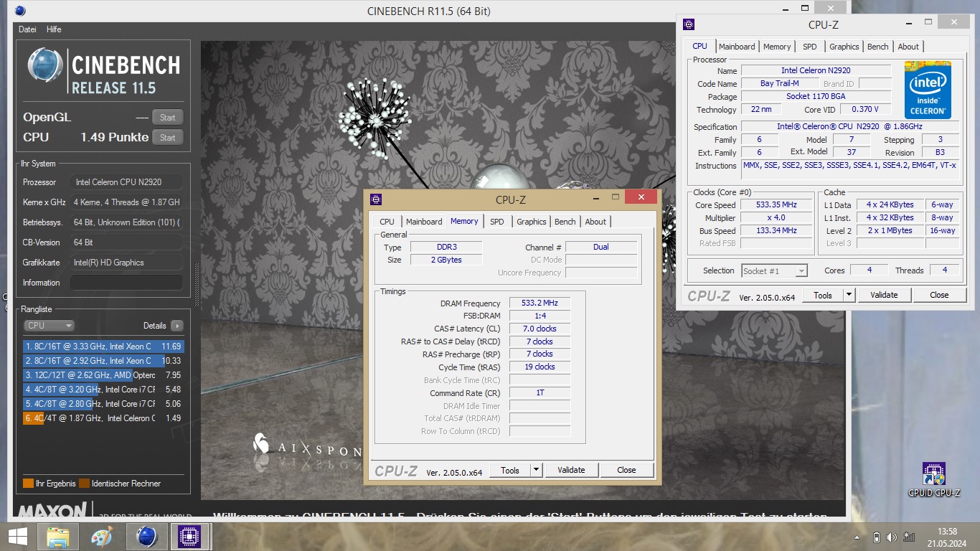Click the Cinebench logo sphere icon
This screenshot has width=980, height=551.
pyautogui.click(x=45, y=66)
